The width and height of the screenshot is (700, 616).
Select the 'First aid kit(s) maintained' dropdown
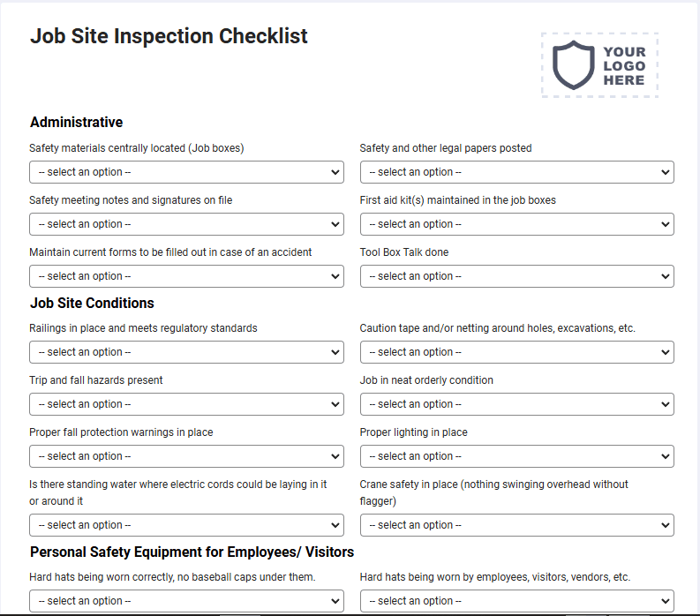point(517,224)
